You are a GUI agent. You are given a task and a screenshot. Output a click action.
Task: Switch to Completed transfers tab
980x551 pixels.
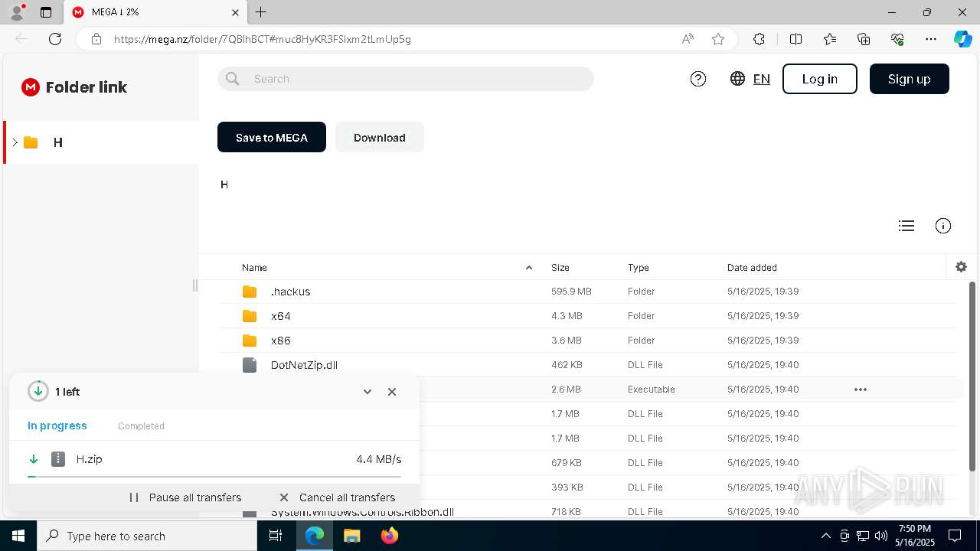pyautogui.click(x=141, y=426)
